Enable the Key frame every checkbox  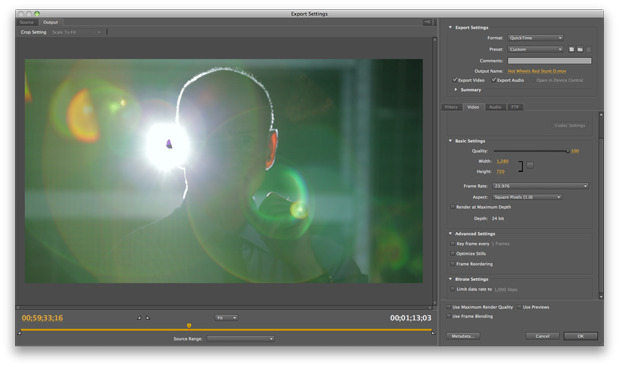[452, 243]
